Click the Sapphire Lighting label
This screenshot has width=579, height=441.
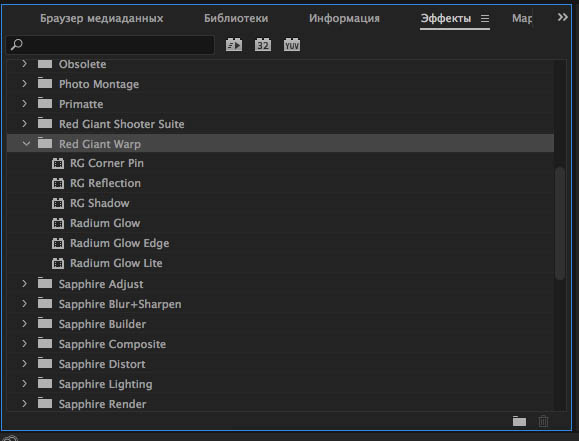point(105,384)
